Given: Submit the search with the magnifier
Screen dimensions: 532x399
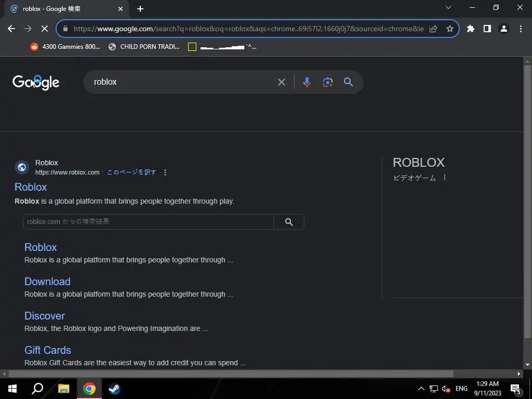Looking at the screenshot, I should point(349,82).
